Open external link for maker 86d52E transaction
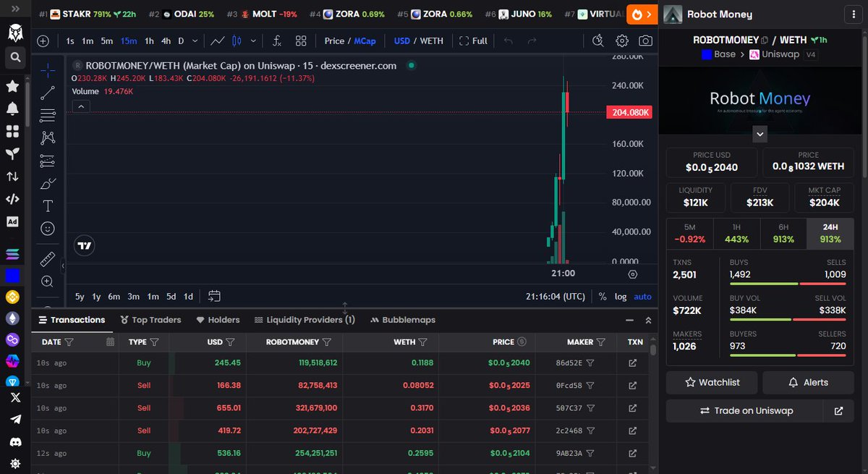 632,363
